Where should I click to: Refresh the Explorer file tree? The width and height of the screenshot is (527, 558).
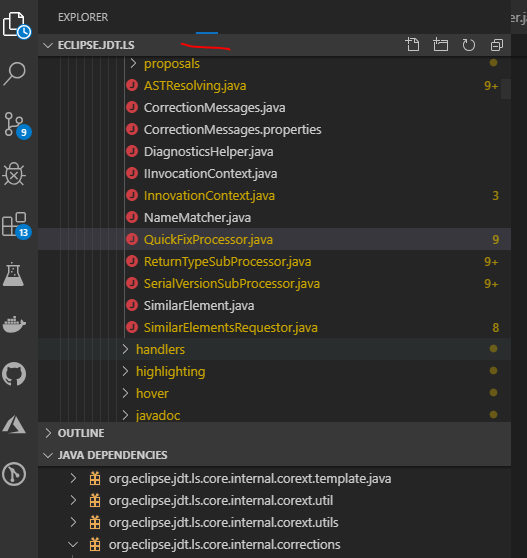pos(469,45)
